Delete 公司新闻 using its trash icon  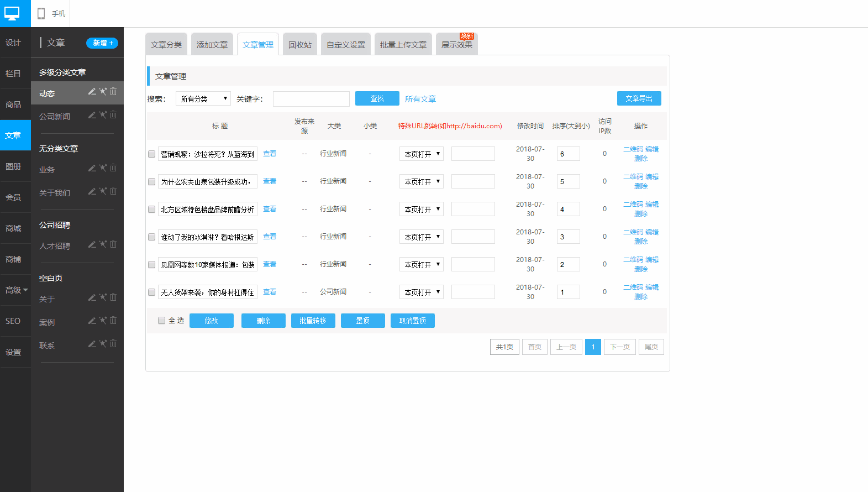[x=113, y=114]
